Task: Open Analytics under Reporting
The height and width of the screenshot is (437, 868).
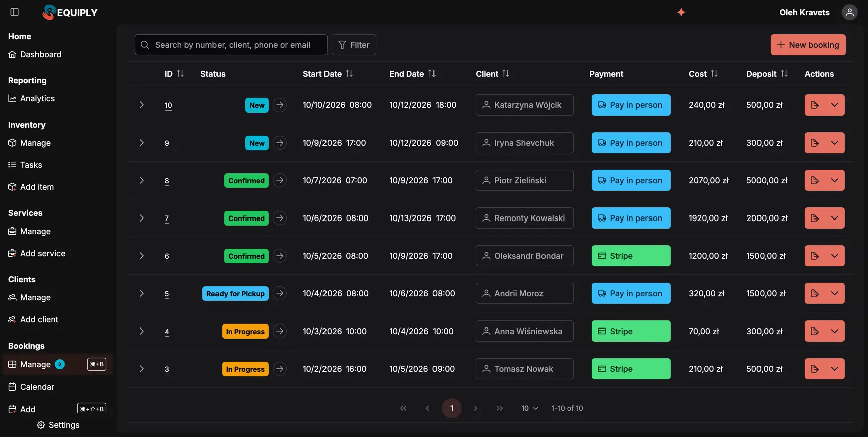Action: [31, 98]
